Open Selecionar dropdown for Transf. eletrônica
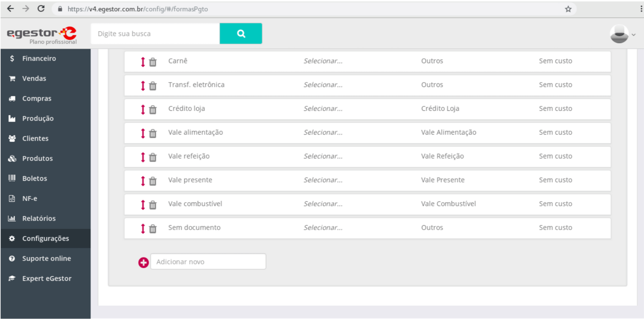This screenshot has width=644, height=319. pyautogui.click(x=323, y=85)
